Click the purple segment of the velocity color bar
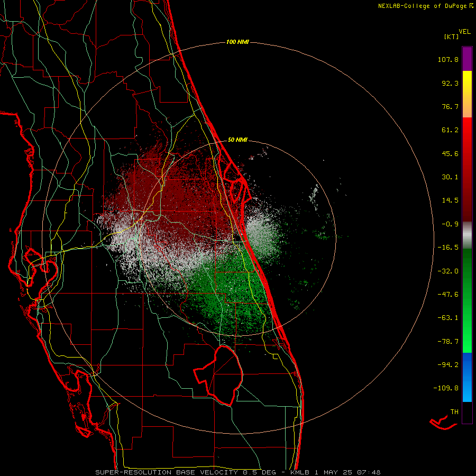The height and width of the screenshot is (476, 476). tap(467, 59)
